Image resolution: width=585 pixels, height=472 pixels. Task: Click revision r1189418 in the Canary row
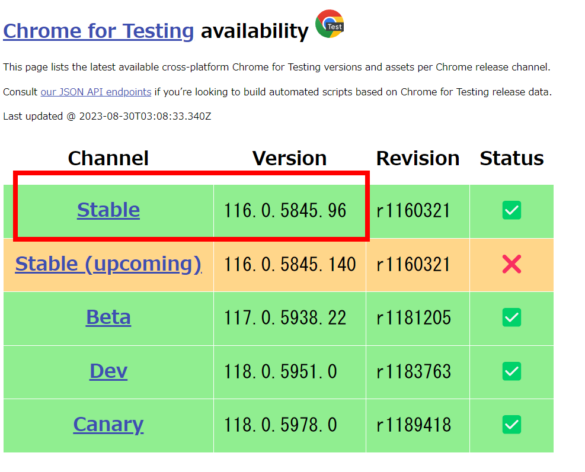[x=414, y=425]
